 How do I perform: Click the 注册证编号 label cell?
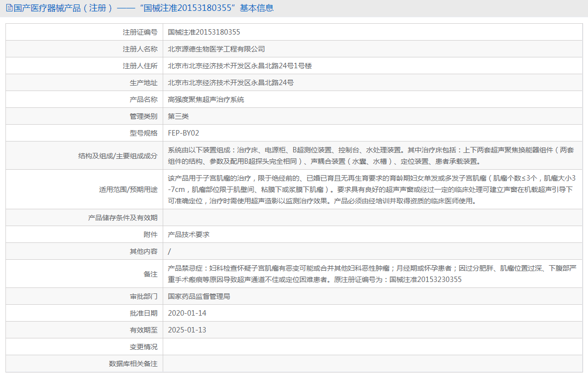(x=85, y=32)
